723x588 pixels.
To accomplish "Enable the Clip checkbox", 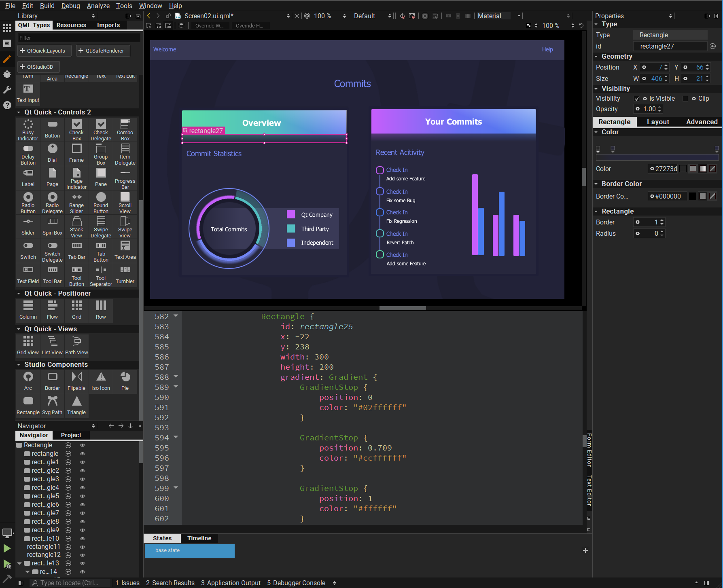I will pyautogui.click(x=685, y=98).
